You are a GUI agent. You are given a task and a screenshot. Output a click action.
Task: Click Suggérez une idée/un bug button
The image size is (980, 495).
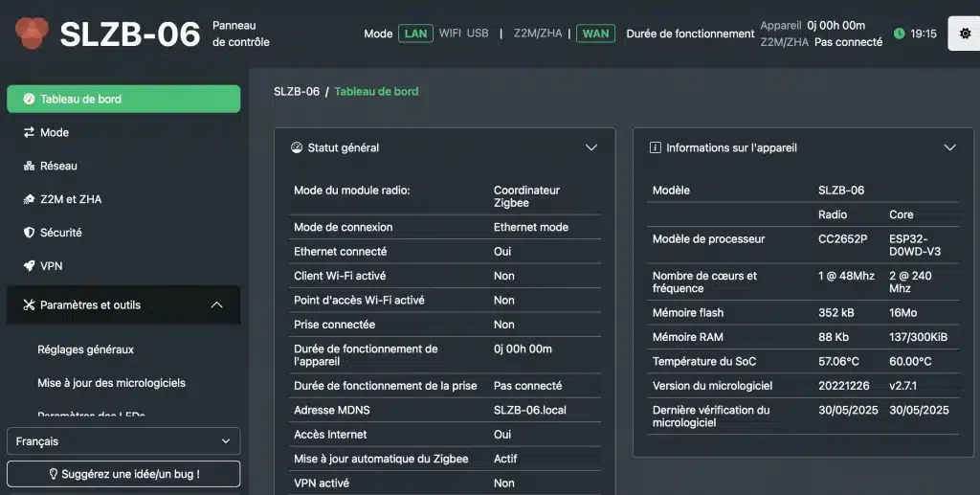(123, 474)
